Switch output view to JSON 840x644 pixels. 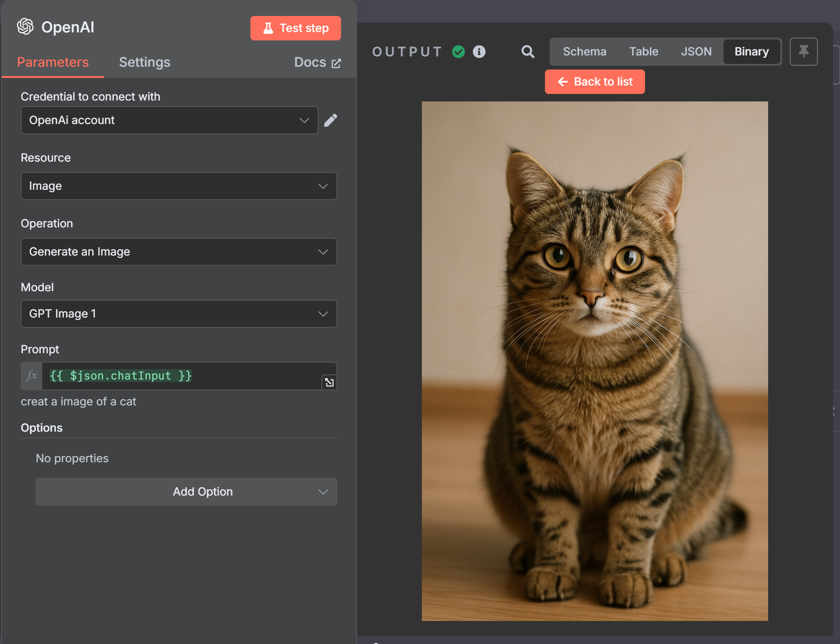click(x=696, y=52)
